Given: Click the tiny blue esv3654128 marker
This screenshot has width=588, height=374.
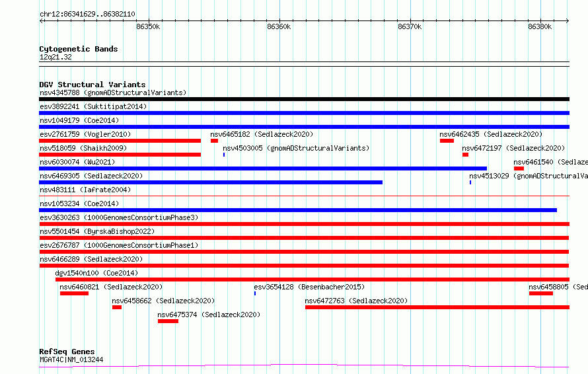Looking at the screenshot, I should pyautogui.click(x=255, y=293).
